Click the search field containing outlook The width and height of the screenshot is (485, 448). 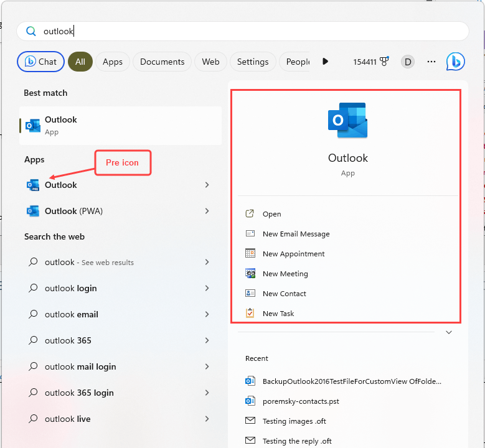(243, 31)
